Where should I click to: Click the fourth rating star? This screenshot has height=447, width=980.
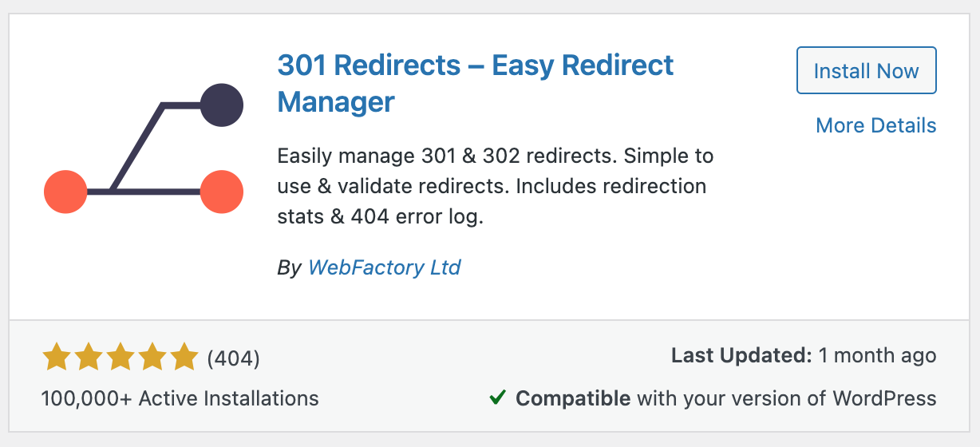(x=152, y=358)
